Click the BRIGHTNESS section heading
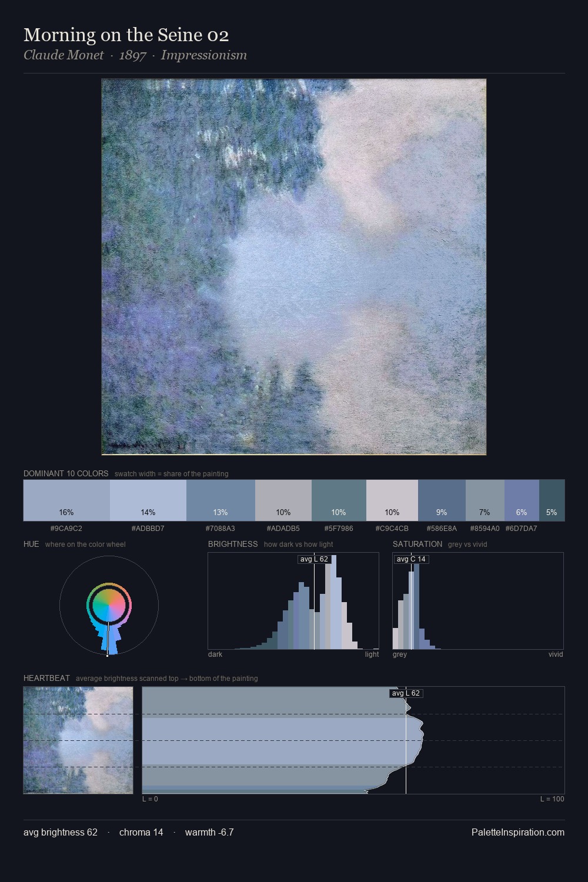Viewport: 588px width, 882px height. point(233,544)
